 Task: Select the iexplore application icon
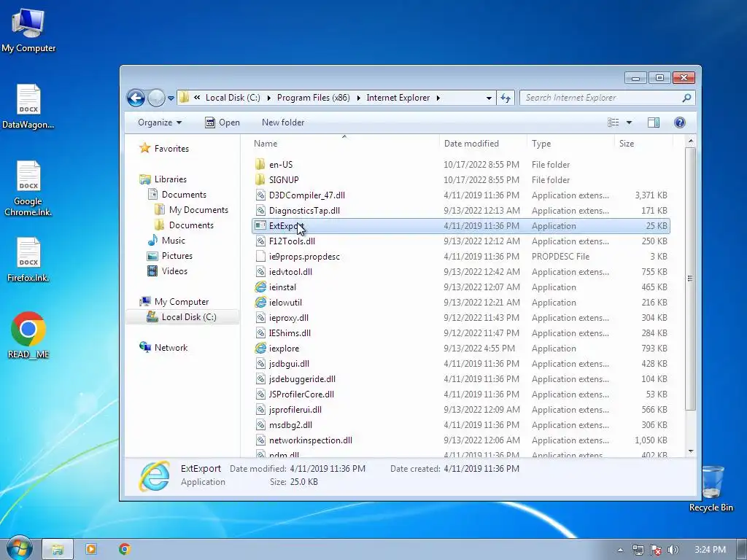(260, 348)
